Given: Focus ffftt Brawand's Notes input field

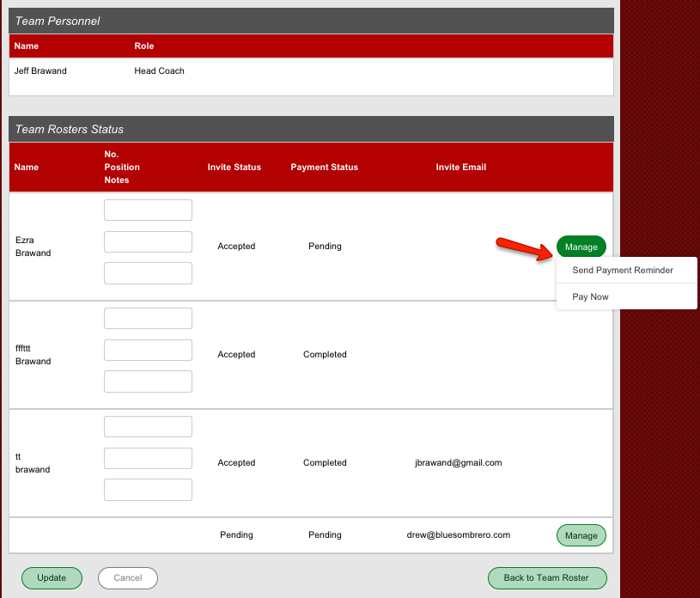Looking at the screenshot, I should [149, 381].
